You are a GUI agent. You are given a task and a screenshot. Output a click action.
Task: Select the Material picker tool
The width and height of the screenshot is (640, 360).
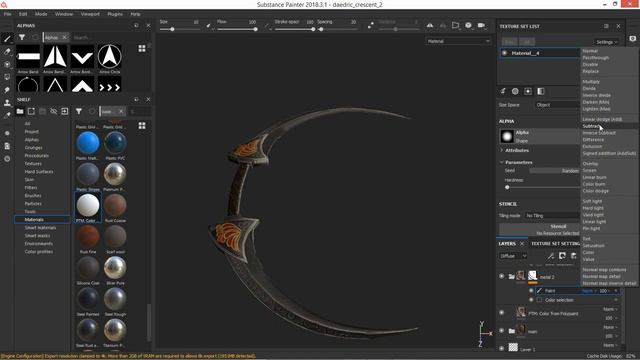point(7,115)
